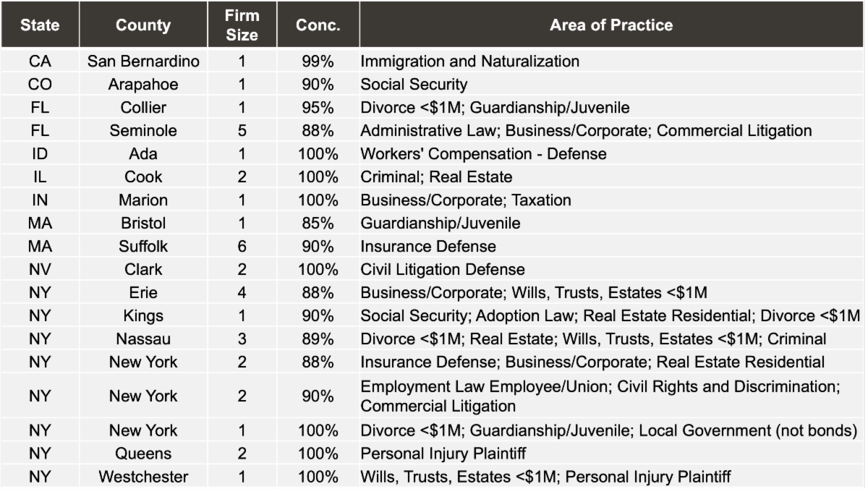Image resolution: width=868 pixels, height=497 pixels.
Task: Click the Nassau county cell
Action: [x=143, y=339]
